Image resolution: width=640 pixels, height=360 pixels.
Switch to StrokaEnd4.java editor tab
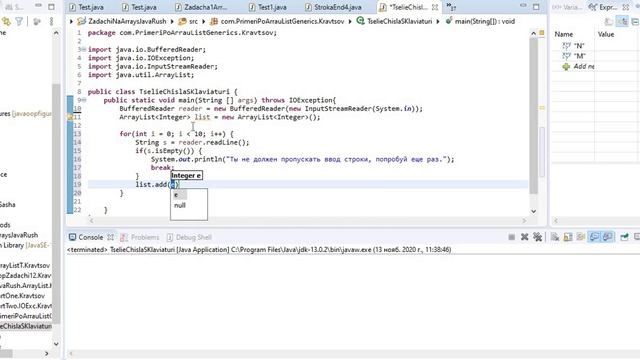click(x=333, y=7)
